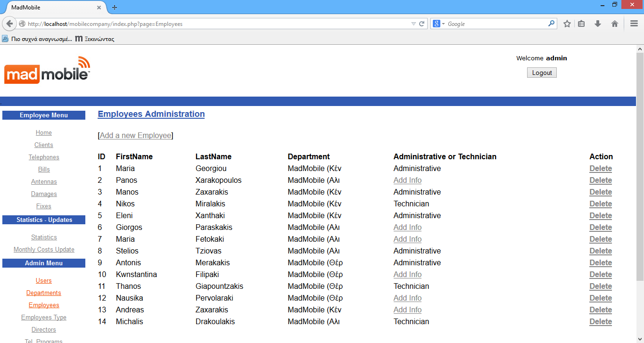Click the MadMobile logo
This screenshot has width=644, height=343.
pos(47,70)
